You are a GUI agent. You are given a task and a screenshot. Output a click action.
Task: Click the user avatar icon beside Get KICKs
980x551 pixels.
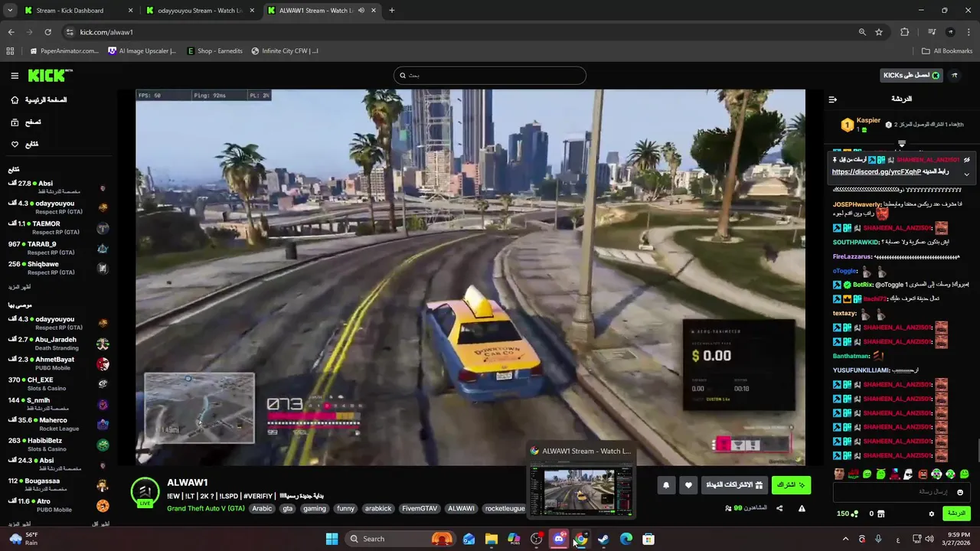pyautogui.click(x=955, y=76)
